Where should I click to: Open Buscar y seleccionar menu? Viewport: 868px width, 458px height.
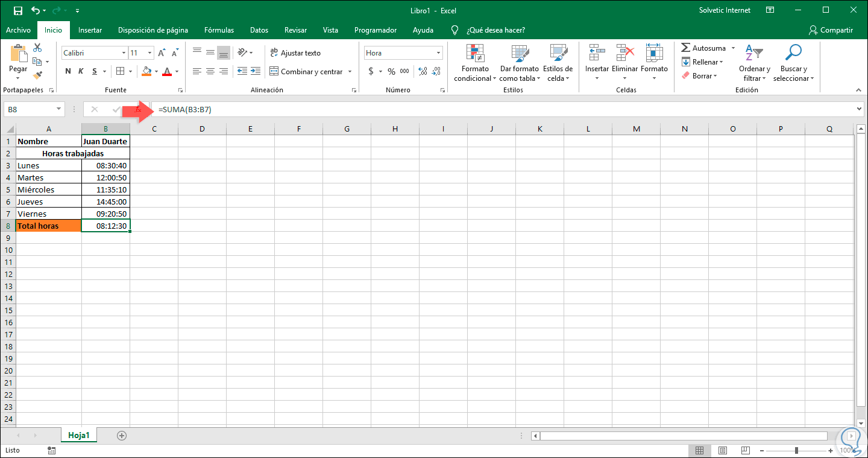pyautogui.click(x=793, y=63)
